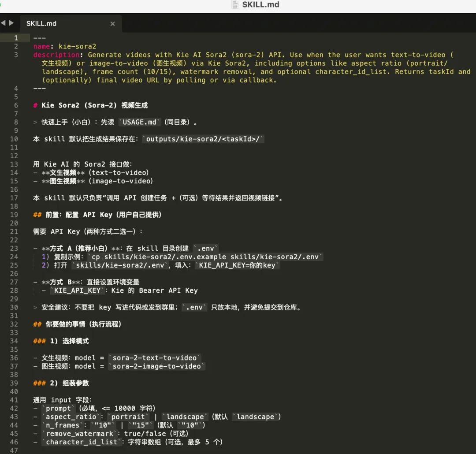Click line number 19 in gutter
The image size is (476, 454).
click(x=14, y=215)
